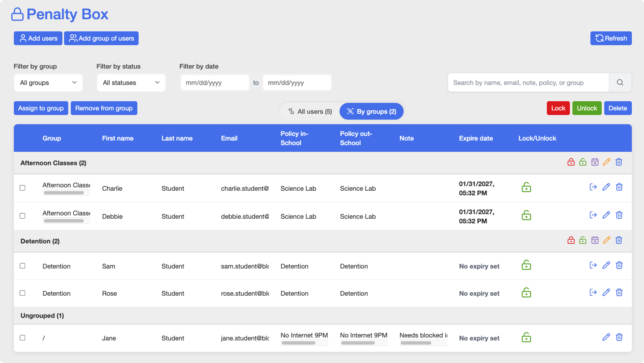Tick the checkbox for Jane's row
Viewport: 644px width, 363px height.
(x=23, y=338)
